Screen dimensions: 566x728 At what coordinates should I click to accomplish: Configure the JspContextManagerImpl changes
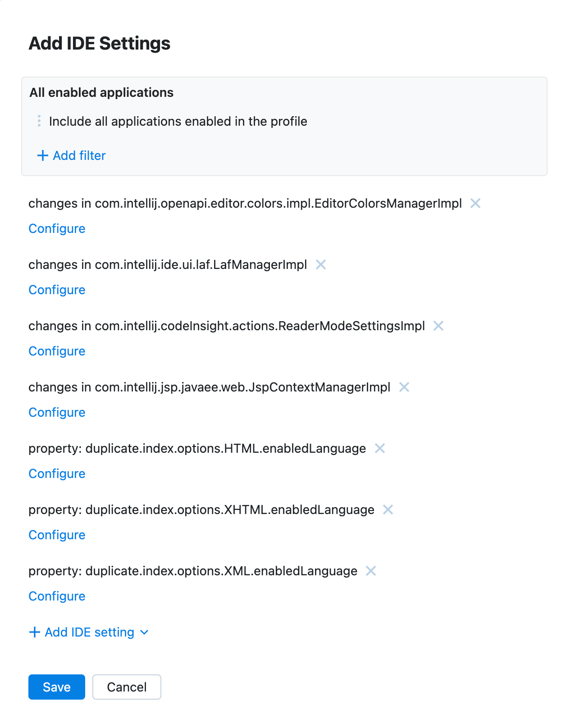coord(56,412)
